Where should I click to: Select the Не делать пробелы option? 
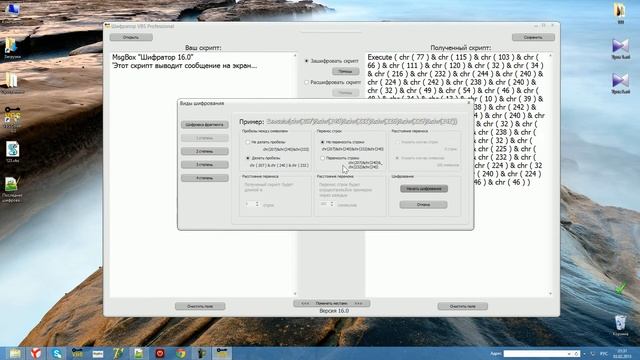coord(248,142)
